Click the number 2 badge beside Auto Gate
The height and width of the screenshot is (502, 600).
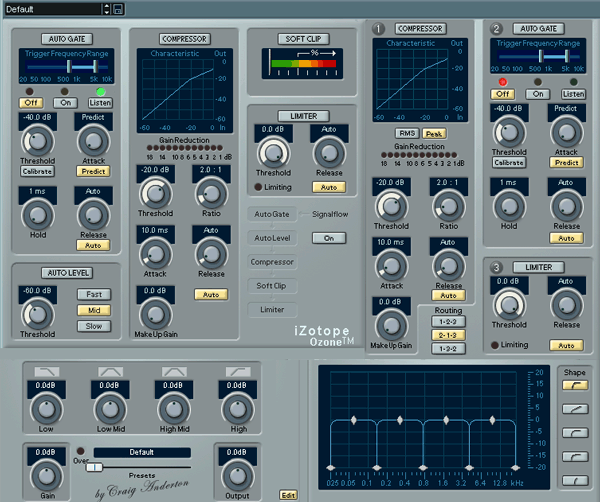tap(496, 29)
